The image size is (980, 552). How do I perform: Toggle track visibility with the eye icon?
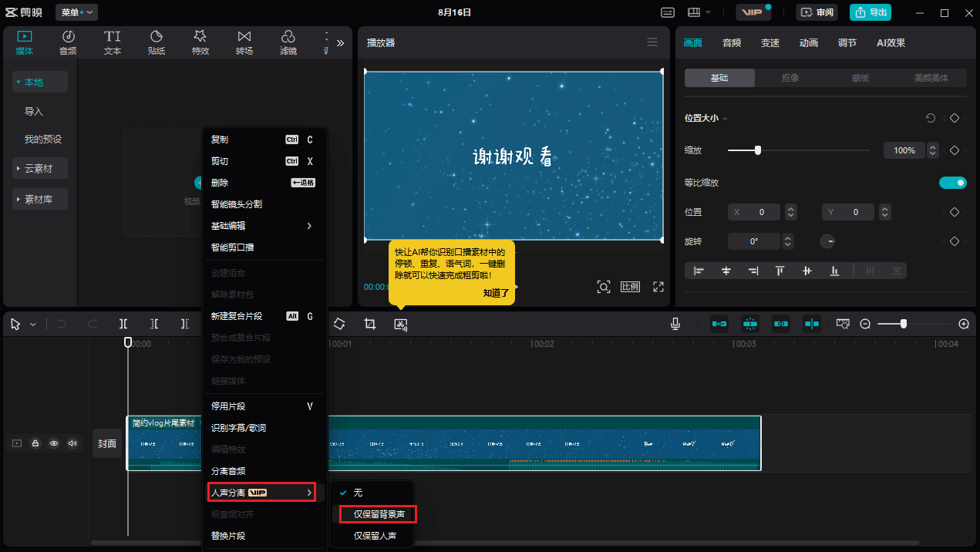(53, 443)
